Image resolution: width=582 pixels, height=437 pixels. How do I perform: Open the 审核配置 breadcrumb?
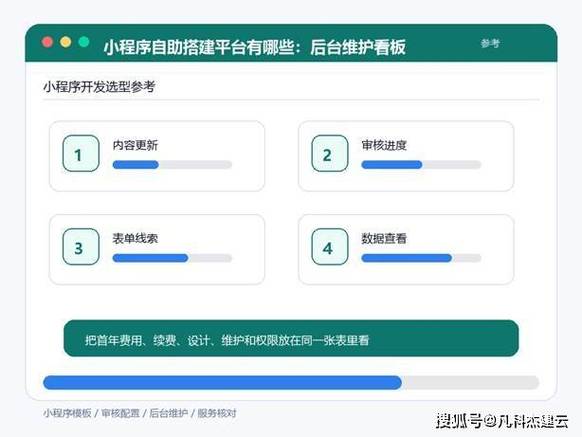point(120,413)
